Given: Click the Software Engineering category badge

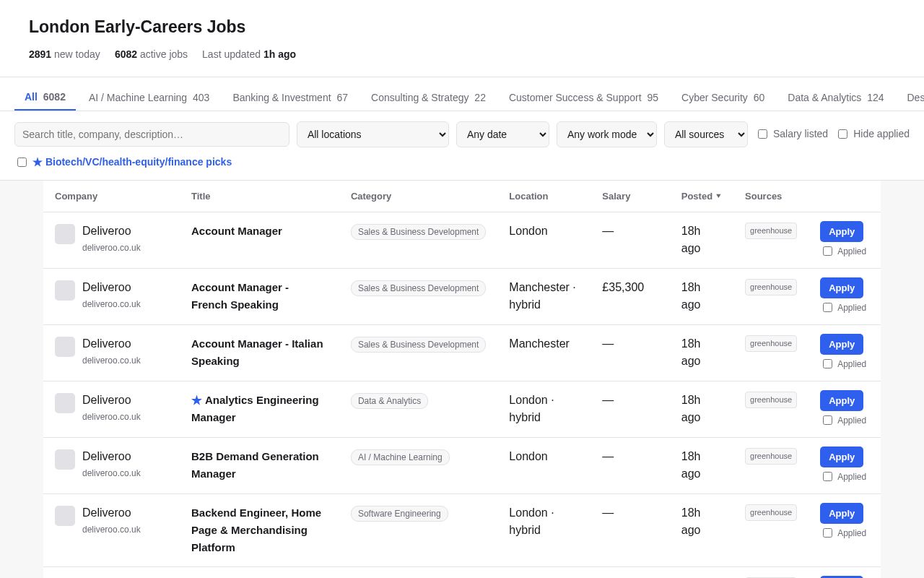Looking at the screenshot, I should pyautogui.click(x=399, y=514).
